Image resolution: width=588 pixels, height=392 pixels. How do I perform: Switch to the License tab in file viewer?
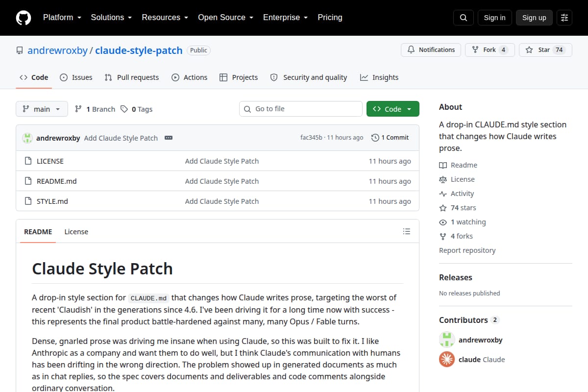[x=76, y=232]
